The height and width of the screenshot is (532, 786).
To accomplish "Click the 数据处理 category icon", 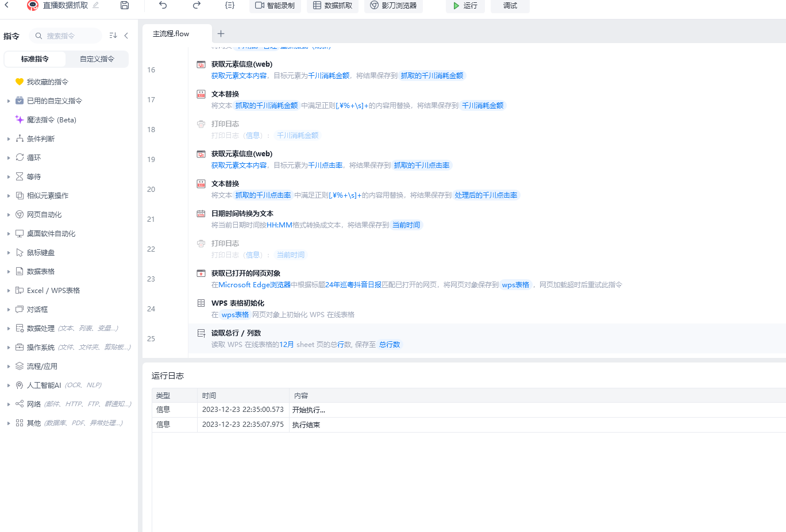I will point(20,329).
